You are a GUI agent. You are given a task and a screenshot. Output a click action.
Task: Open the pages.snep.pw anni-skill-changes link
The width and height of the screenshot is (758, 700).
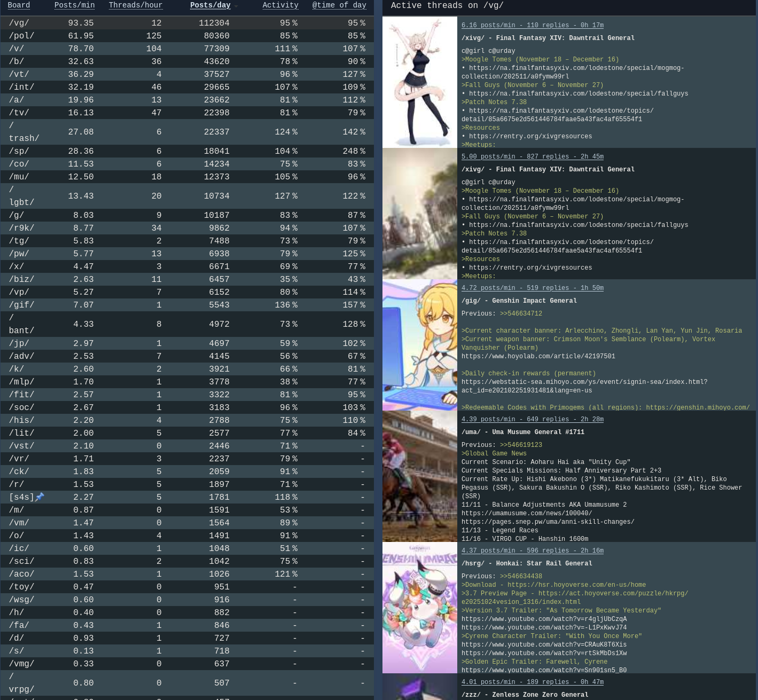548,522
